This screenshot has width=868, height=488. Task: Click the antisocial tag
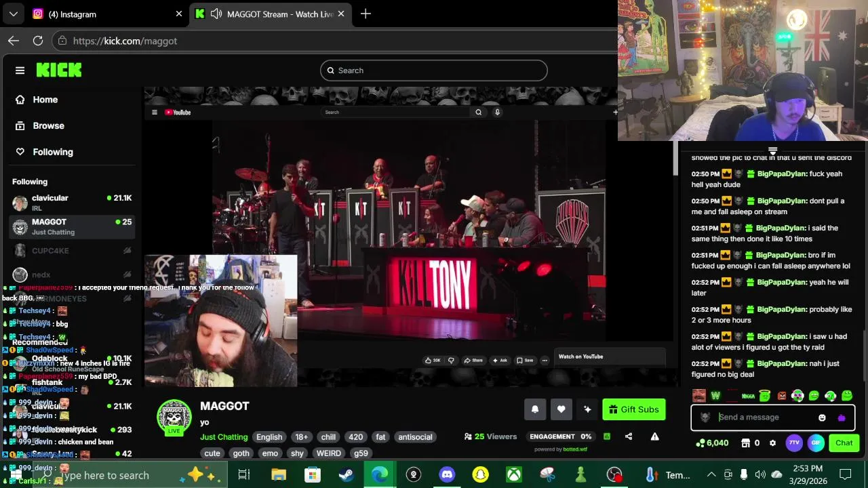pos(415,437)
